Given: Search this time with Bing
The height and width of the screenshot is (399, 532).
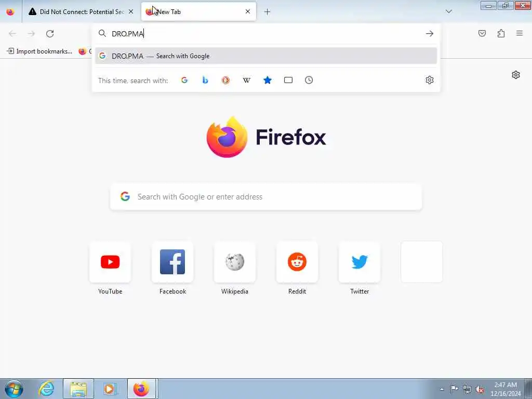Looking at the screenshot, I should click(x=205, y=80).
